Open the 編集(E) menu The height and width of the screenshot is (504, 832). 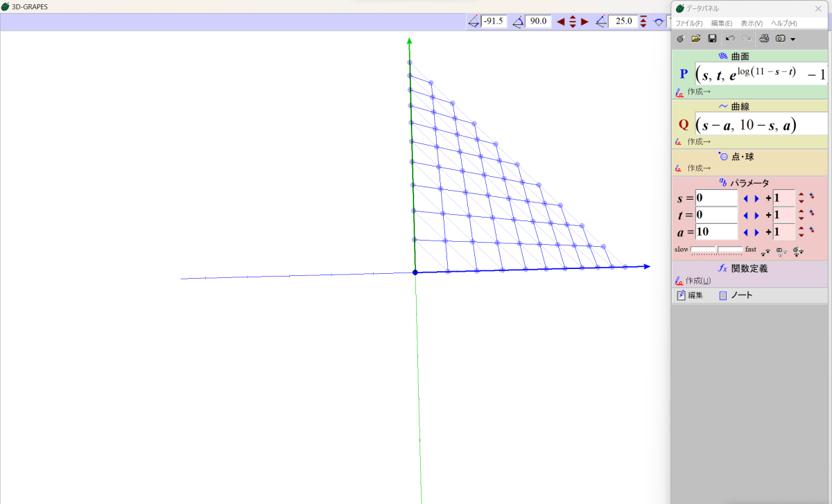pos(722,24)
